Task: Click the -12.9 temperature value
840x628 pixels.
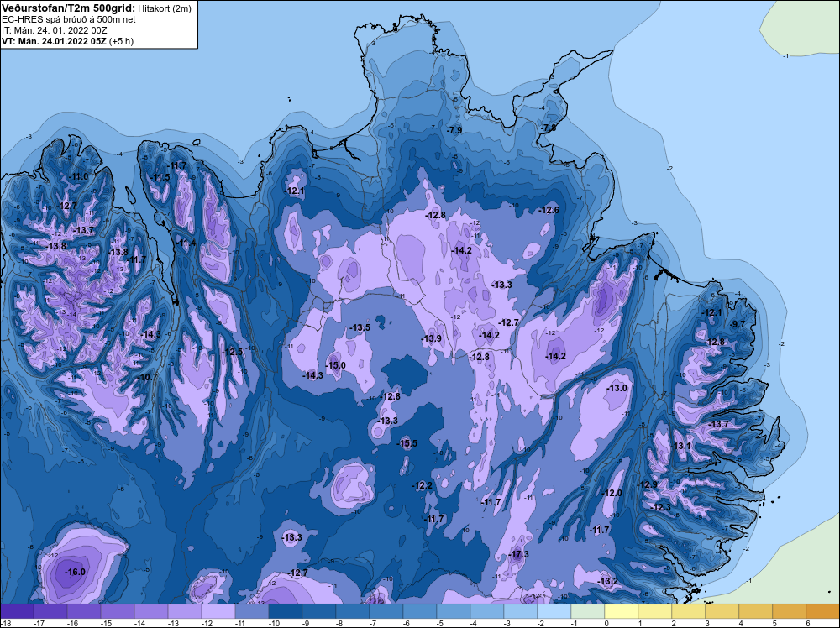Action: pyautogui.click(x=648, y=484)
